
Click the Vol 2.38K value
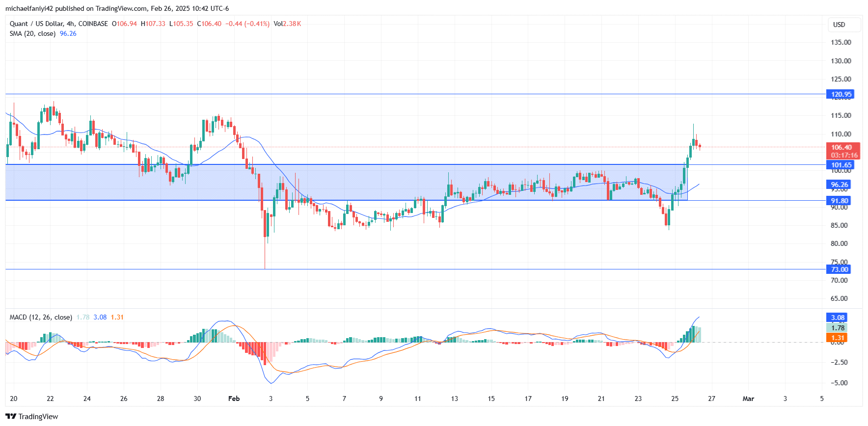(288, 24)
